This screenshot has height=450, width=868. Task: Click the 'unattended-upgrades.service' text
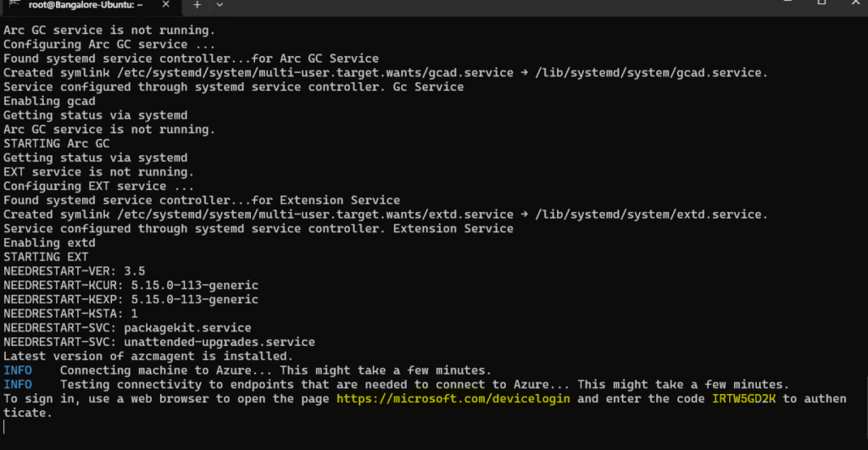pos(220,342)
